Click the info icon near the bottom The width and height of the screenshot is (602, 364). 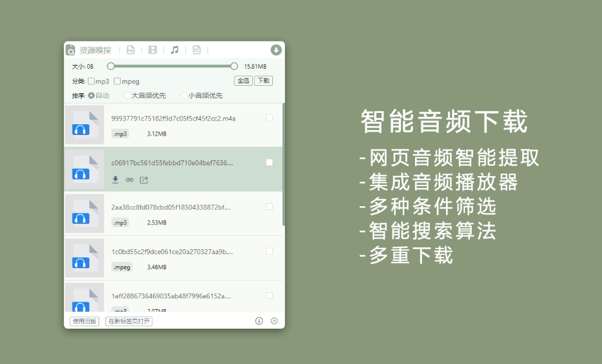click(x=259, y=320)
